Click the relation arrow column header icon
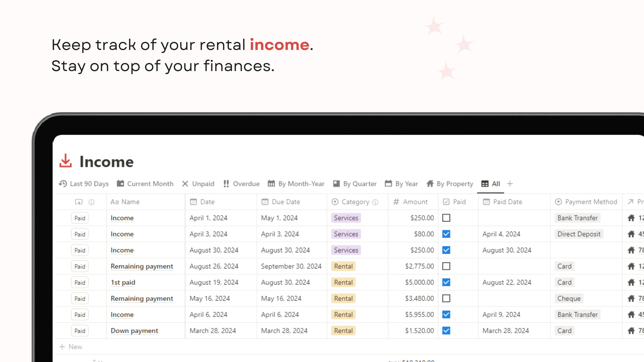Screen dimensions: 644x362 pos(631,202)
